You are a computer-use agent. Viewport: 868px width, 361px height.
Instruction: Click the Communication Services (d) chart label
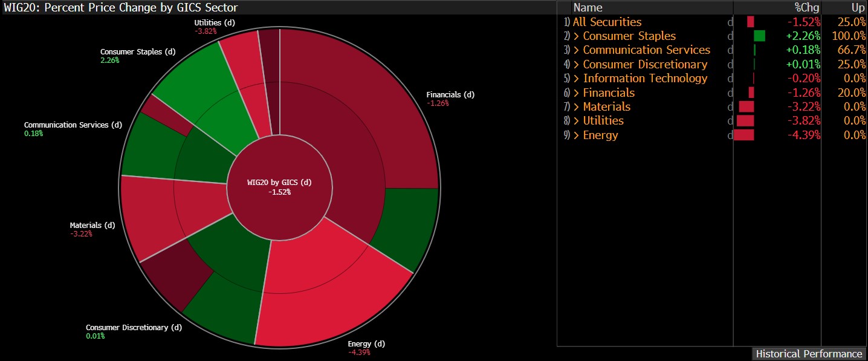click(73, 125)
